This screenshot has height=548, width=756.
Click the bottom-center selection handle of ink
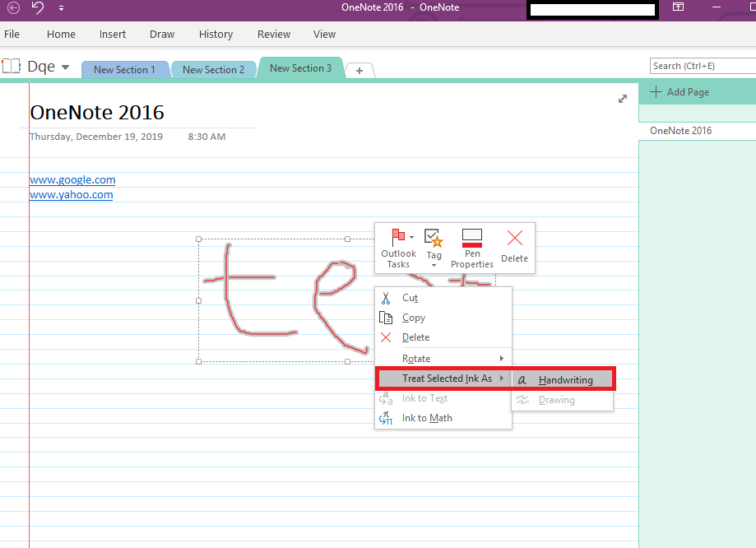348,362
